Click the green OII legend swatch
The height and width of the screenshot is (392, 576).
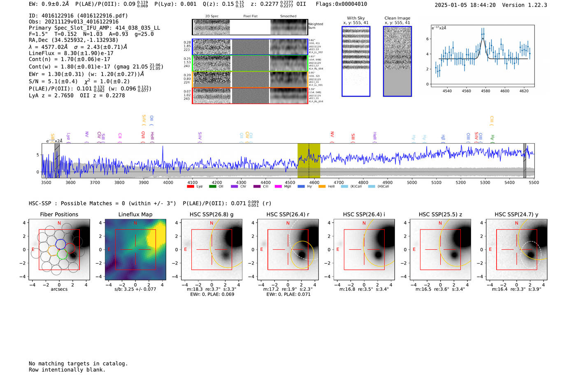pos(212,187)
